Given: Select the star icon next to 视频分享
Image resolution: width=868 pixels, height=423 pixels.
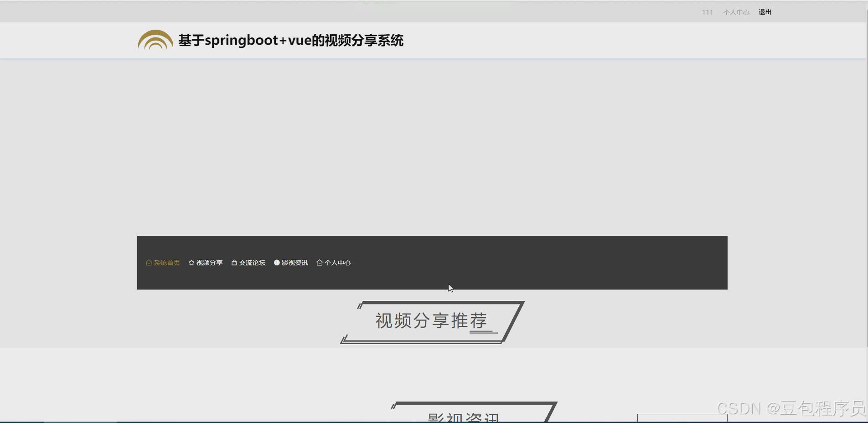Looking at the screenshot, I should click(191, 263).
